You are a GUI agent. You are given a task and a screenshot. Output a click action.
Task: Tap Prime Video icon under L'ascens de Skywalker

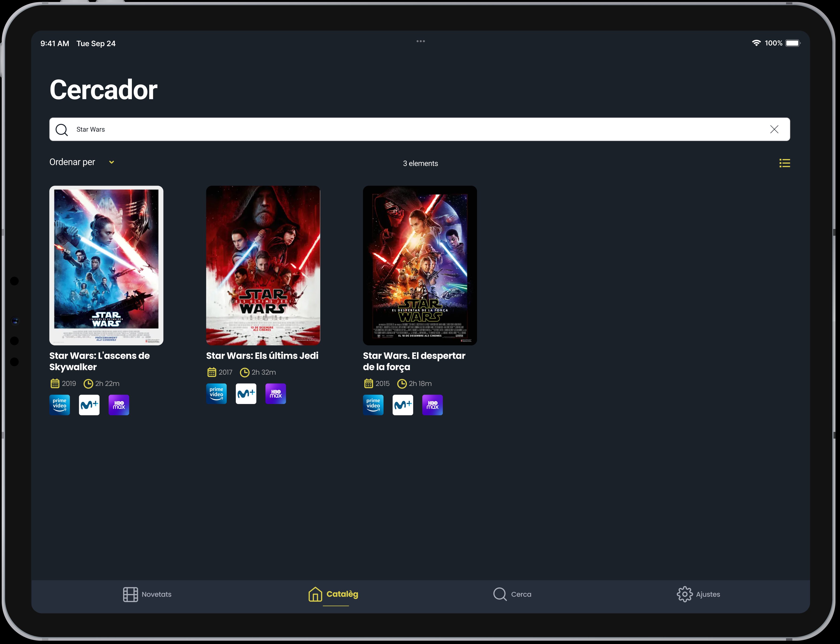coord(60,405)
